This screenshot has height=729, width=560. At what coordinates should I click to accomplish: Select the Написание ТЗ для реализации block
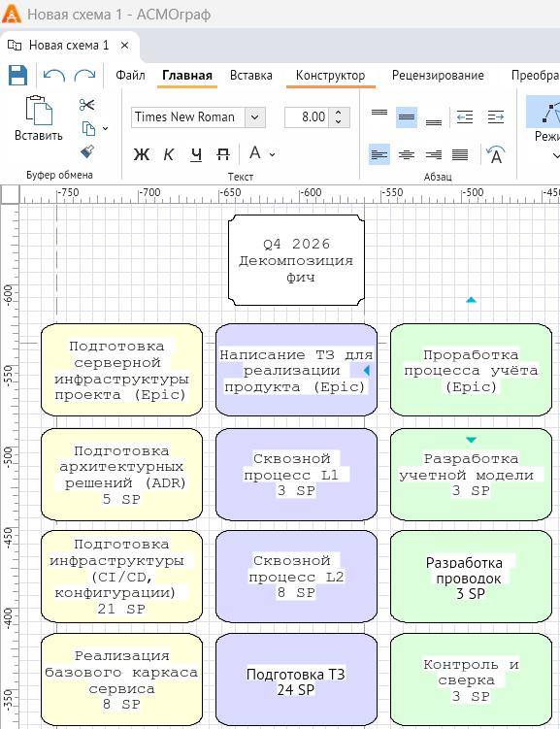(296, 370)
